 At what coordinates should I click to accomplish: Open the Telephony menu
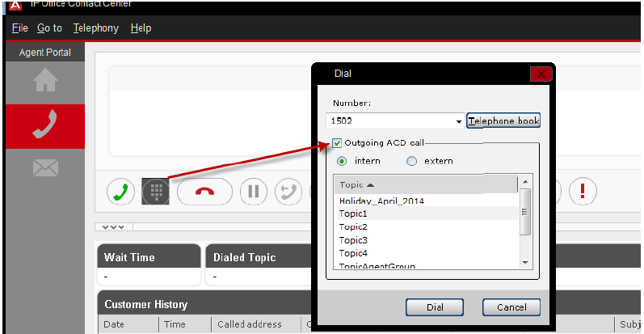pos(95,28)
